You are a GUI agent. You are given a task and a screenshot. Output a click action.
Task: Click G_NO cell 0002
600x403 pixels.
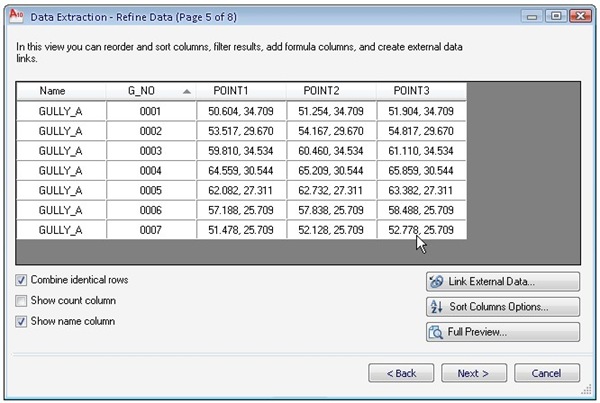click(x=151, y=131)
